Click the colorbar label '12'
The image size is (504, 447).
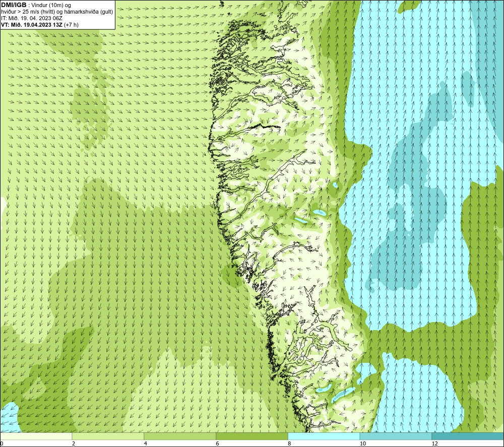(435, 443)
